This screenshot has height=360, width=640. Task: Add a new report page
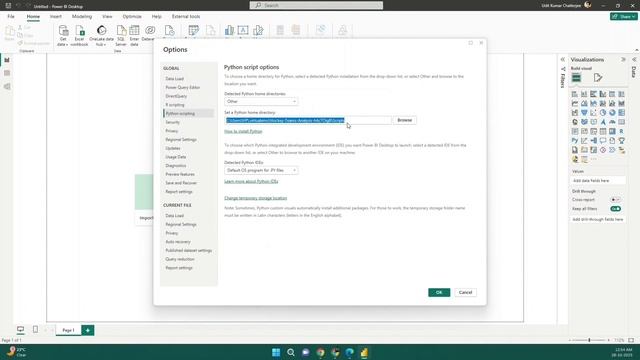[88, 330]
